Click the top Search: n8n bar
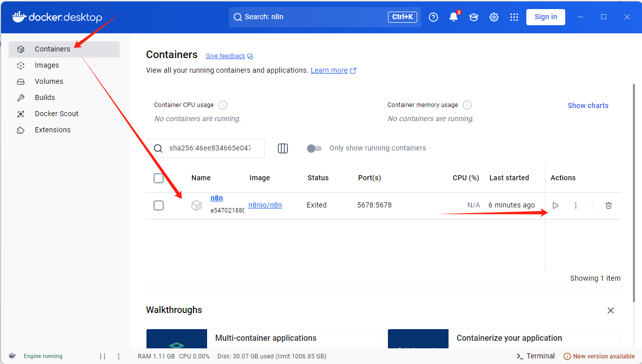Viewport: 642px width, 364px height. 325,17
